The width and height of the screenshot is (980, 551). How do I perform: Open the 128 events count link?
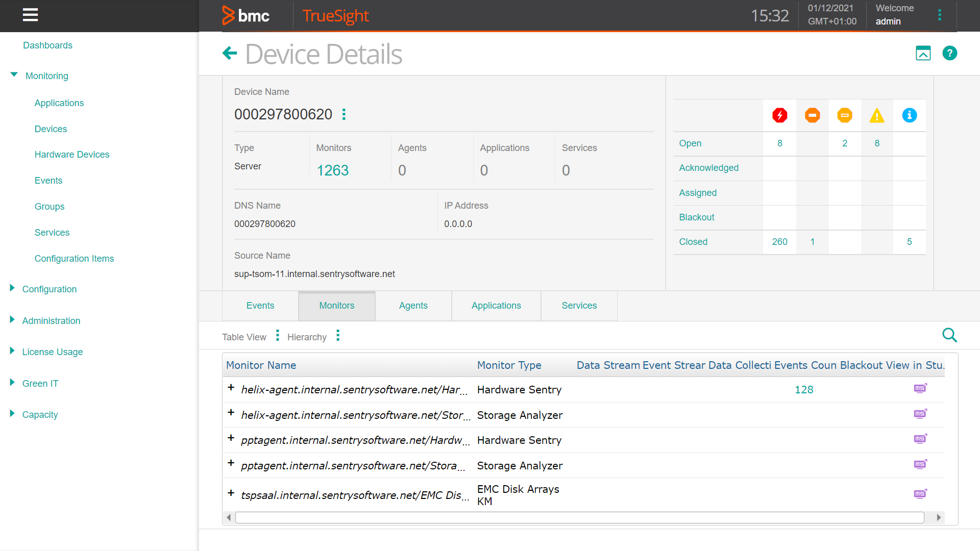tap(804, 389)
